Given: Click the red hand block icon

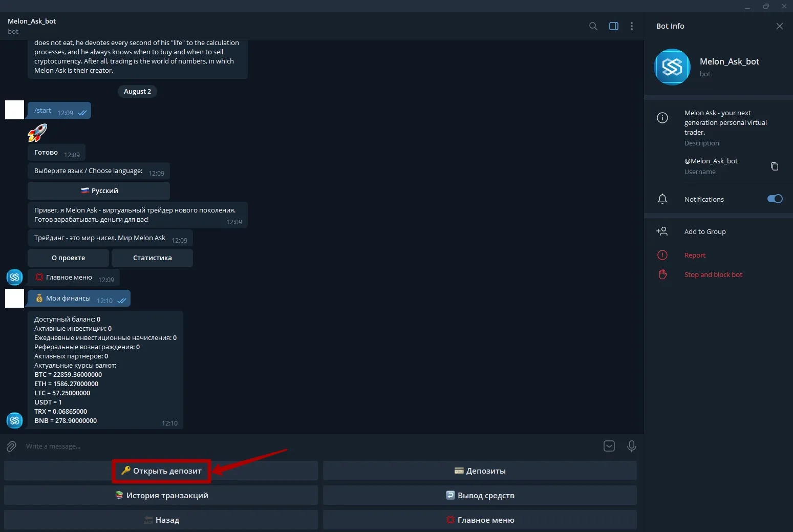Looking at the screenshot, I should (x=662, y=274).
